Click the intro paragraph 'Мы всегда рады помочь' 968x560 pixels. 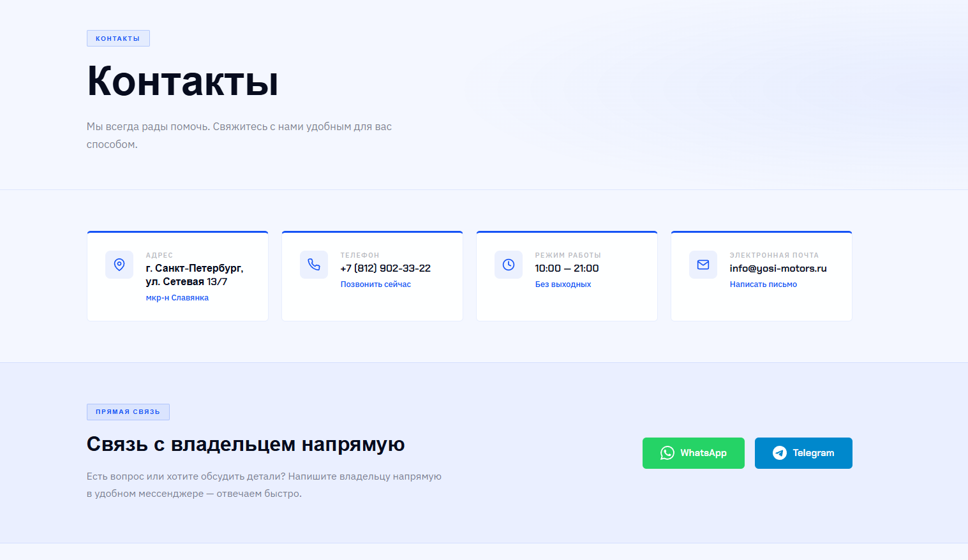[239, 135]
